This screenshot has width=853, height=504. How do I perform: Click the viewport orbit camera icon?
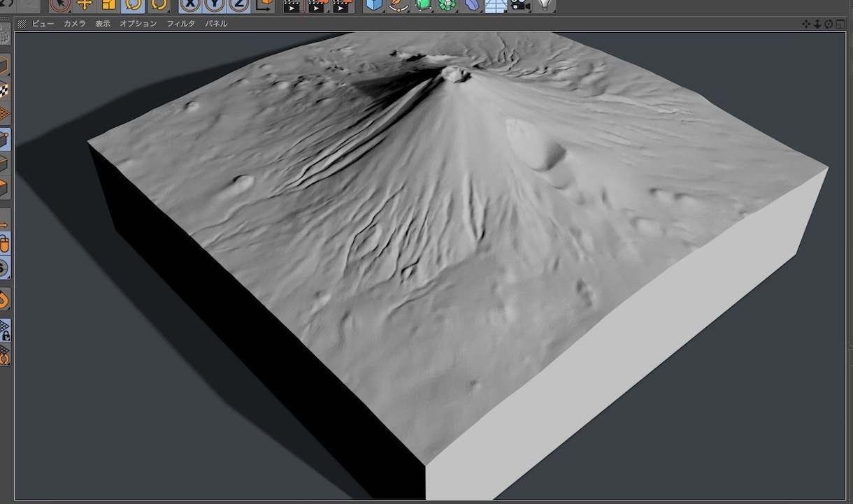(x=829, y=24)
